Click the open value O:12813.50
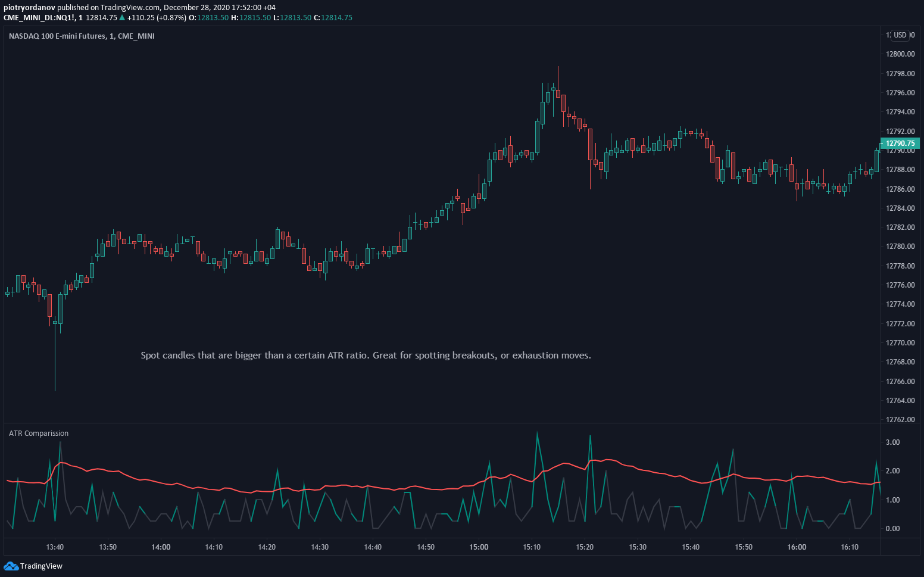Screen dimensions: 924x577 pyautogui.click(x=208, y=17)
